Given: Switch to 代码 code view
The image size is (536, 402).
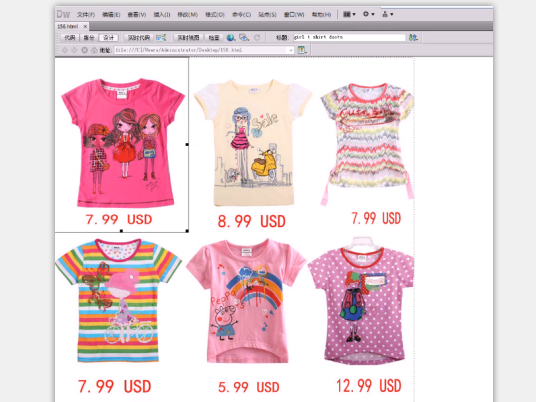Looking at the screenshot, I should tap(69, 38).
